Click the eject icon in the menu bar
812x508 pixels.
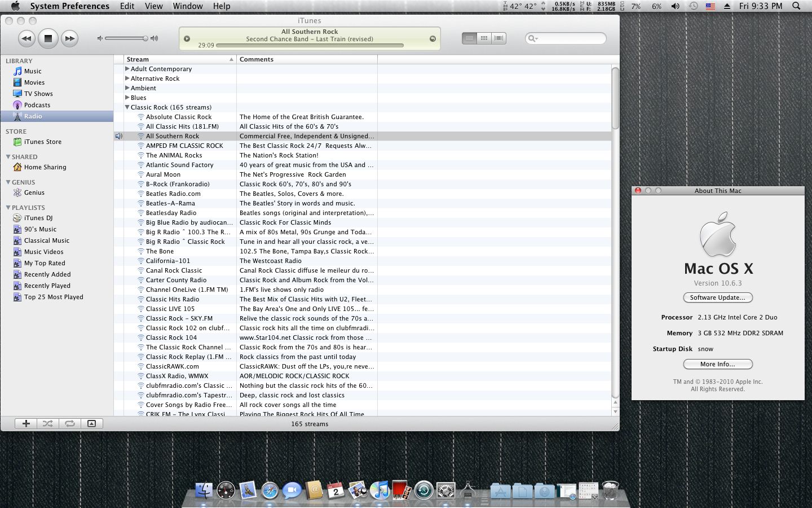(x=727, y=6)
